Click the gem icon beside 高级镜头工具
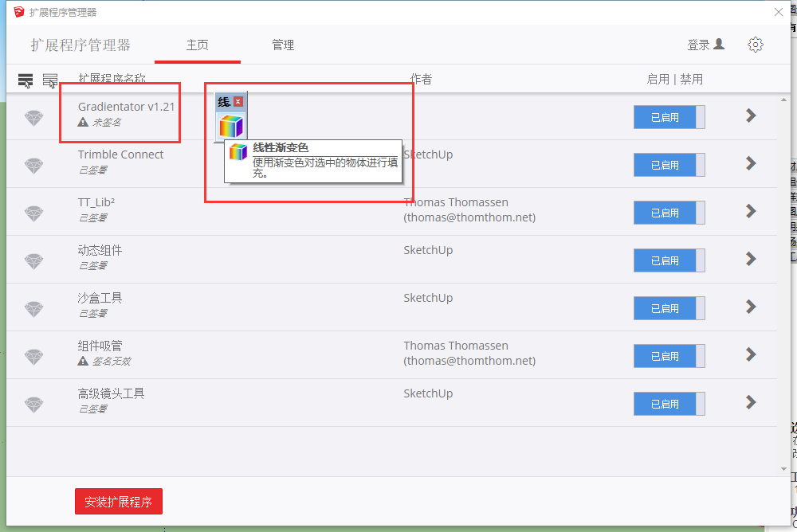 point(34,405)
